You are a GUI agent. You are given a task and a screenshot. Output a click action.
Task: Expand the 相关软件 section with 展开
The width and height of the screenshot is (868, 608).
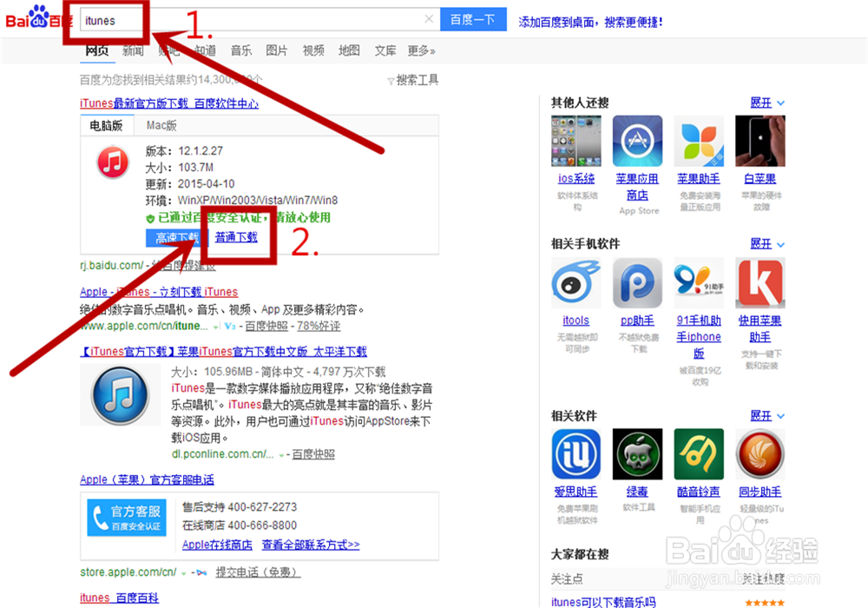point(766,415)
